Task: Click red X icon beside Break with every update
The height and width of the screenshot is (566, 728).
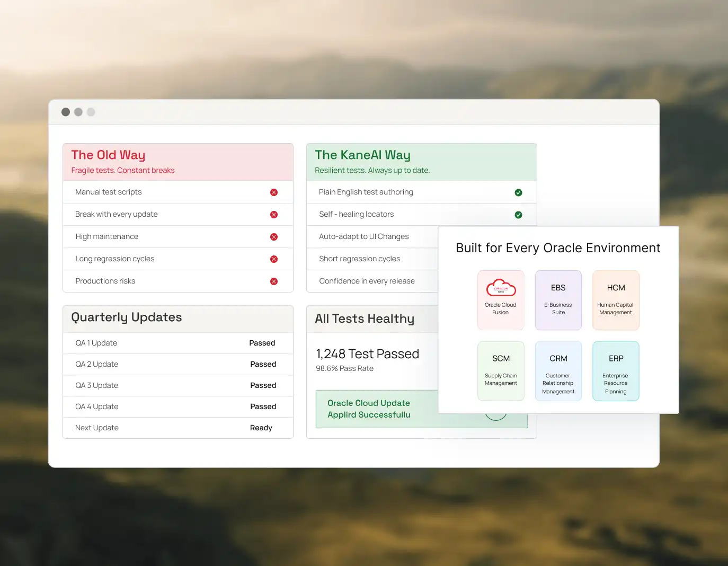Action: (x=274, y=215)
